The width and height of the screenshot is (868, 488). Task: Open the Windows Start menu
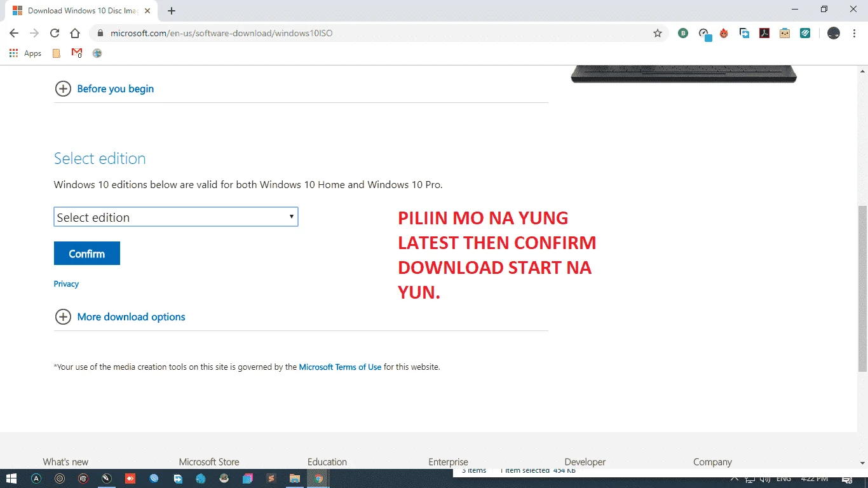coord(11,478)
